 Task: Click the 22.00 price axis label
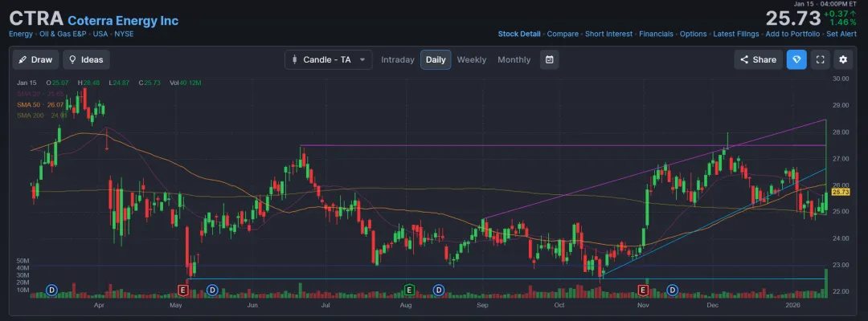[841, 291]
